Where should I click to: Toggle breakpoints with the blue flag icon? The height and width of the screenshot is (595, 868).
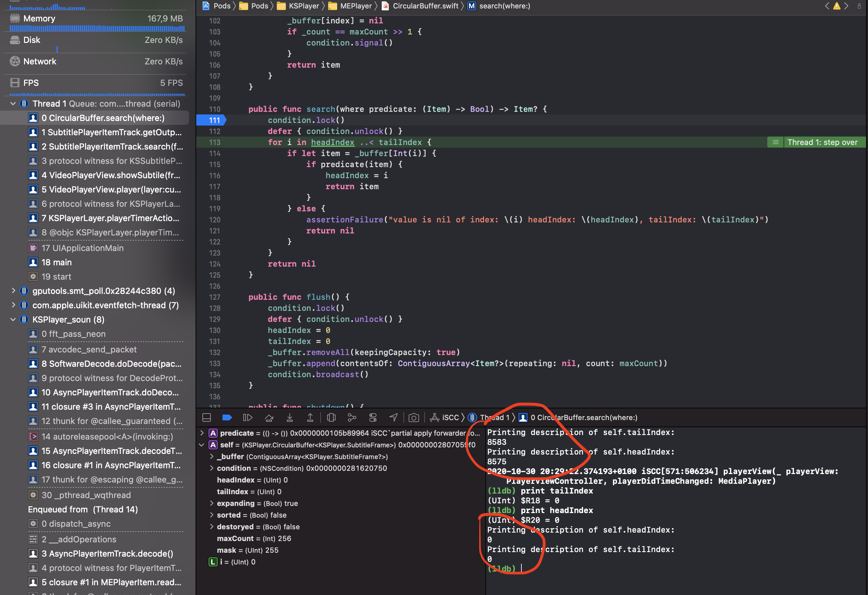click(x=227, y=417)
